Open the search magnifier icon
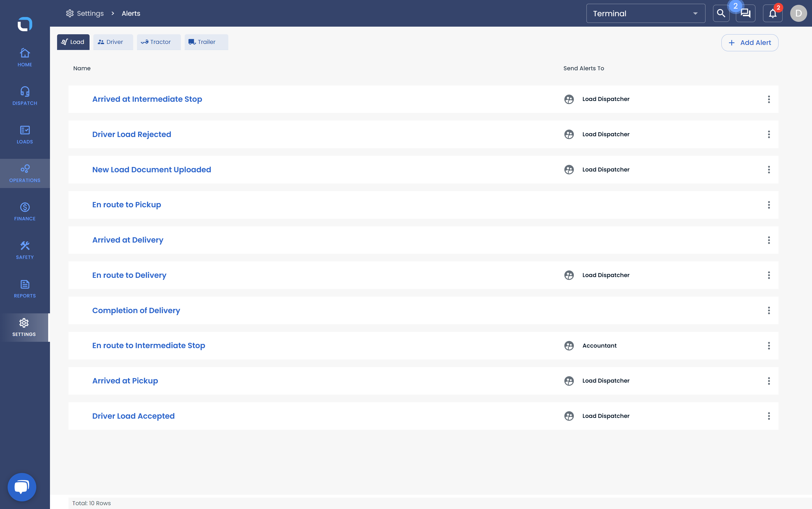 (721, 13)
